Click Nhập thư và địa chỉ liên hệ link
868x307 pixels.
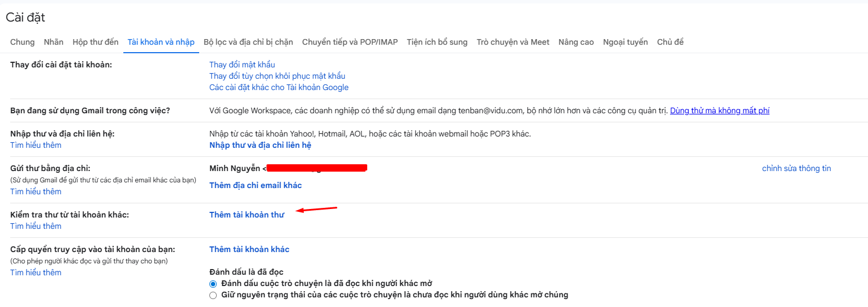pos(260,145)
